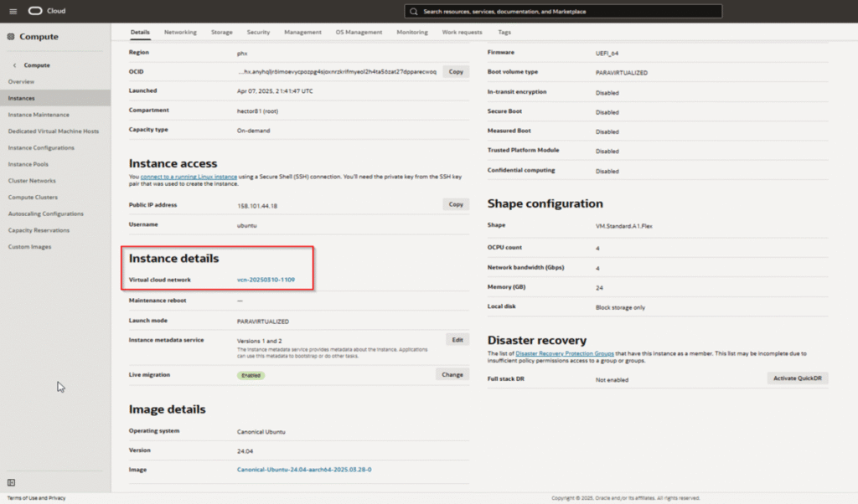The height and width of the screenshot is (504, 858).
Task: Open the hamburger navigation menu
Action: pyautogui.click(x=13, y=11)
